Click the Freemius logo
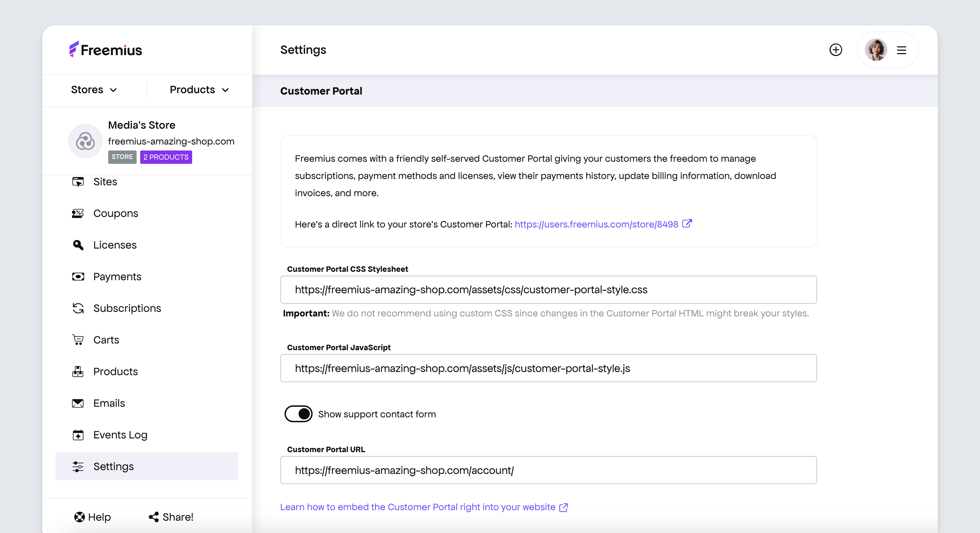The width and height of the screenshot is (980, 533). click(105, 50)
